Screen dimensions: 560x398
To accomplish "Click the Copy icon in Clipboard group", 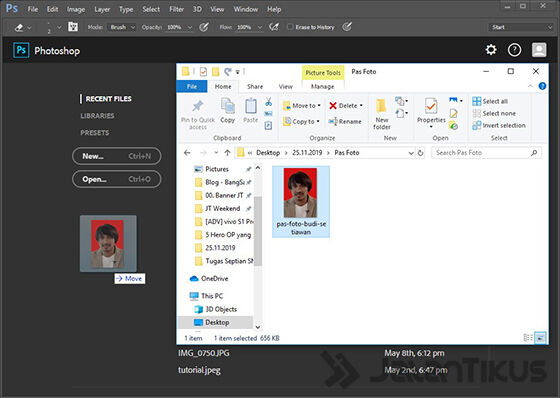I will (x=228, y=106).
